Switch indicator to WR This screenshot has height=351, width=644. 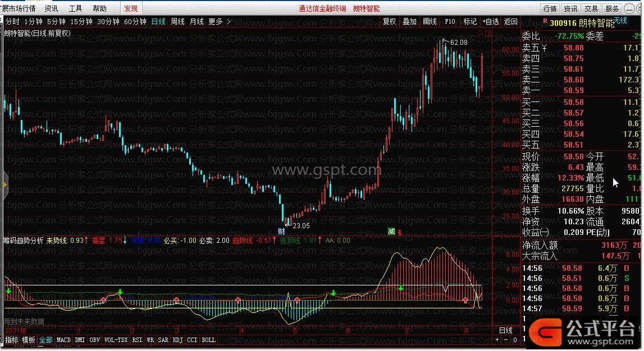150,340
